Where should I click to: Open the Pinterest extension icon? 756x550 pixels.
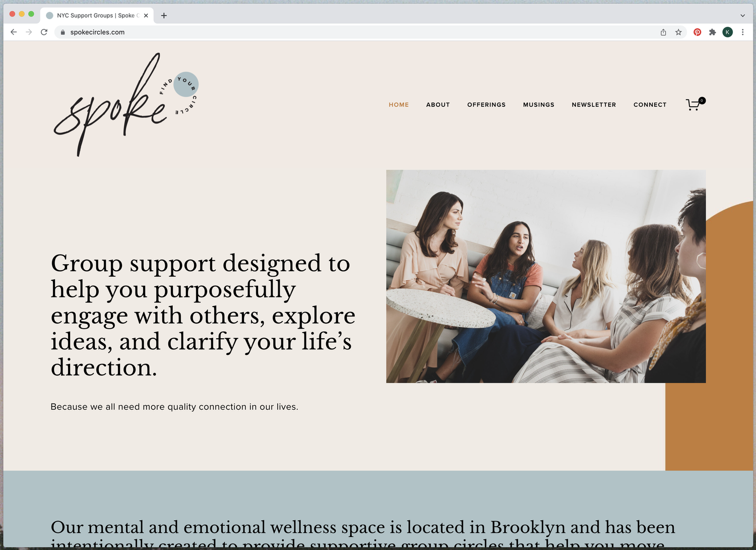pos(697,32)
